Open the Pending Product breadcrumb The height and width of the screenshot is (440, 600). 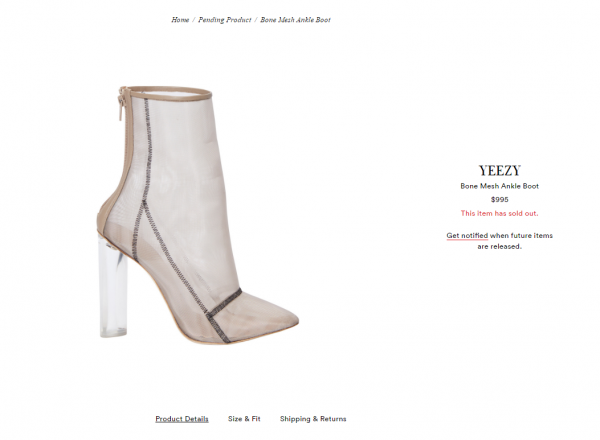point(225,20)
